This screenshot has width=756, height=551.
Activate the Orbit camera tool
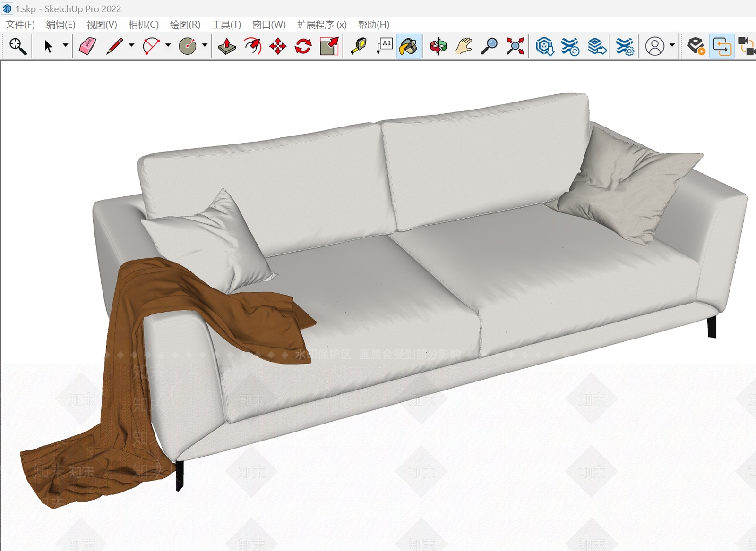click(x=438, y=46)
